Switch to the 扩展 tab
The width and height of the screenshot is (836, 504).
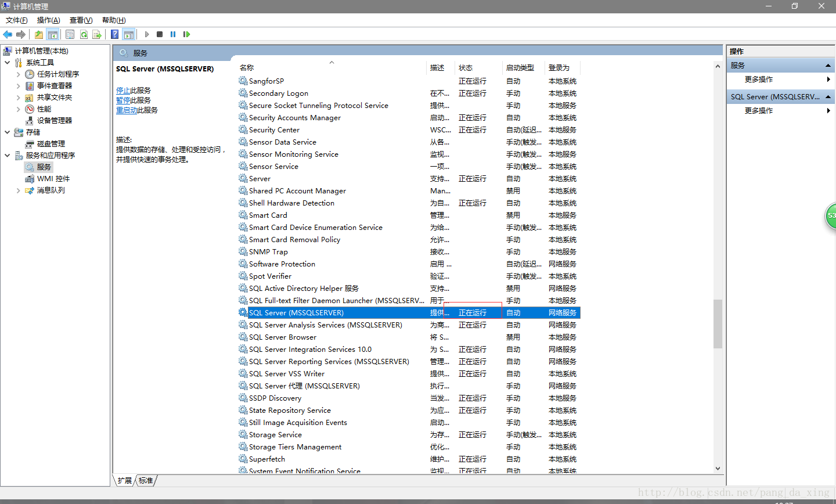tap(125, 481)
